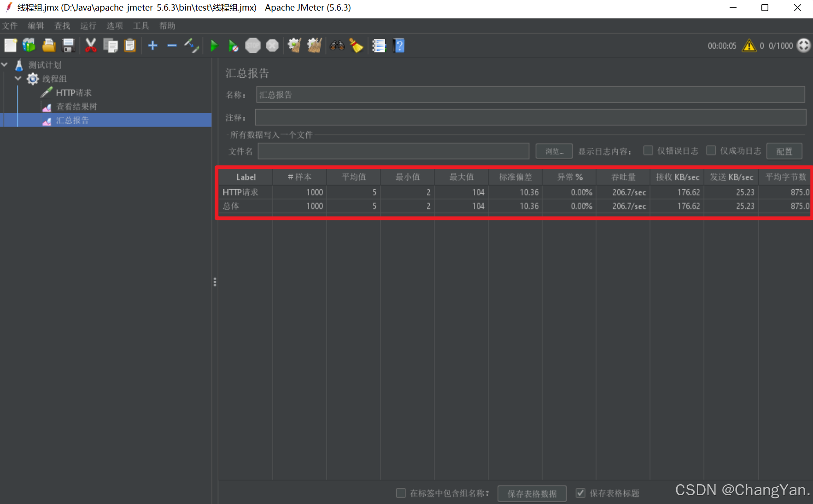The height and width of the screenshot is (504, 813).
Task: Click the 文件名 input field
Action: (x=393, y=151)
